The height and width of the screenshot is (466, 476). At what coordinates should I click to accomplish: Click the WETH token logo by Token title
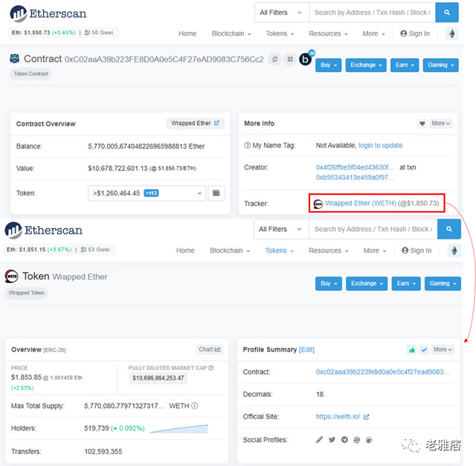12,276
